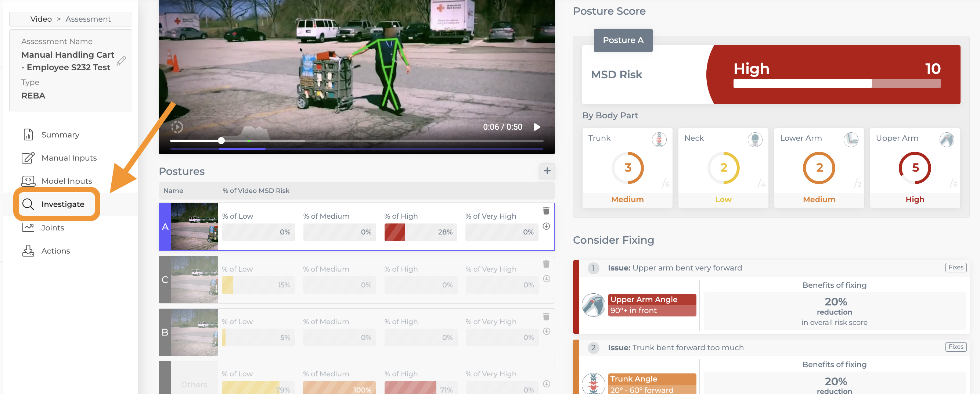Click posture C 15% Low bar

[258, 285]
